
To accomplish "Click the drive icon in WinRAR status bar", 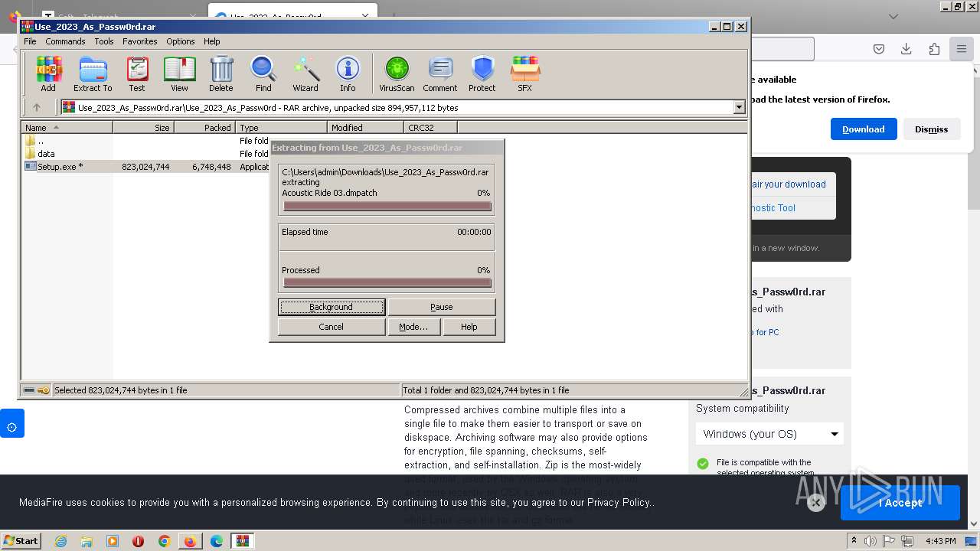I will click(x=28, y=390).
